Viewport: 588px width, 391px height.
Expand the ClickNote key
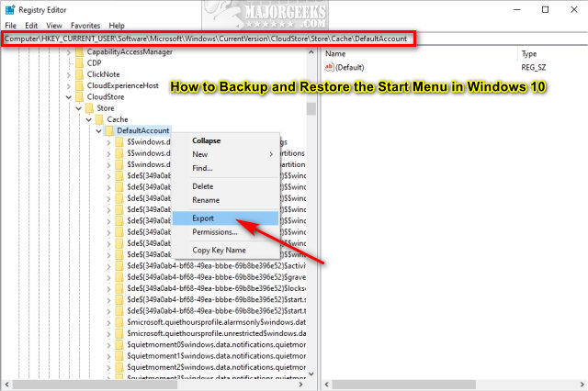pos(69,75)
